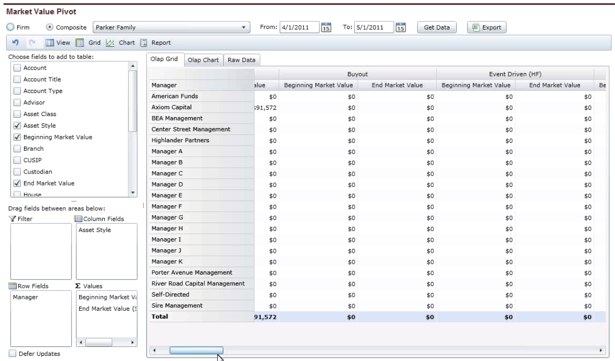Image resolution: width=615 pixels, height=361 pixels.
Task: Click the Buyout column group header
Action: click(x=357, y=74)
